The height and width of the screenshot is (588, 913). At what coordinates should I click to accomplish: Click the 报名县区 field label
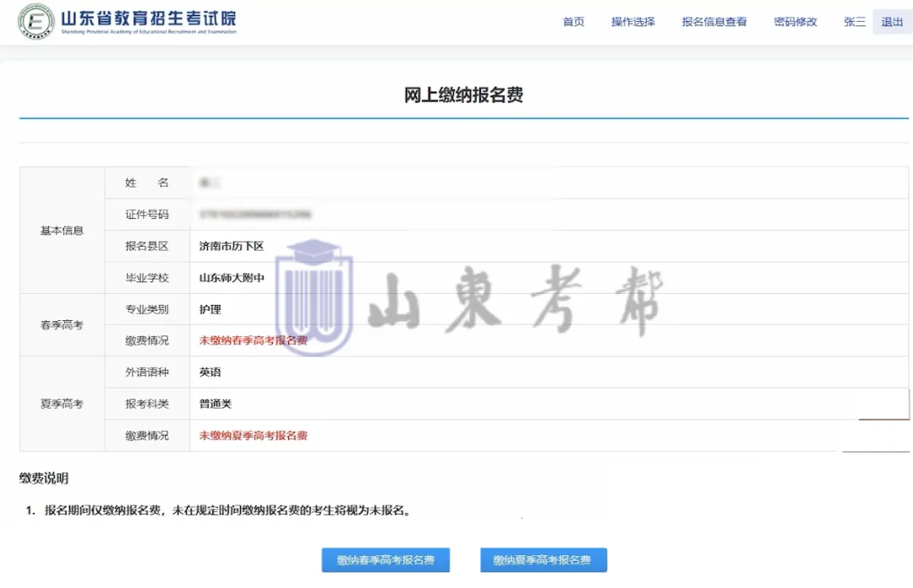147,246
